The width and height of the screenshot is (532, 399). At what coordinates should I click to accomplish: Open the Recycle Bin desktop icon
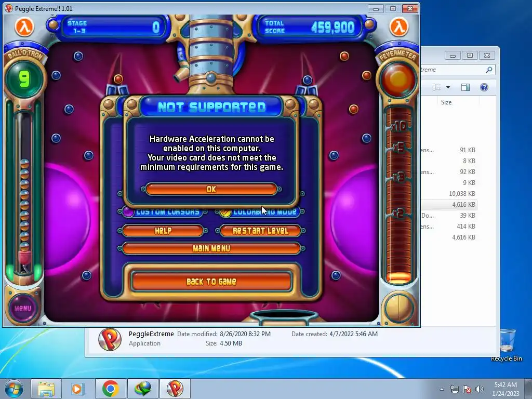[x=507, y=344]
